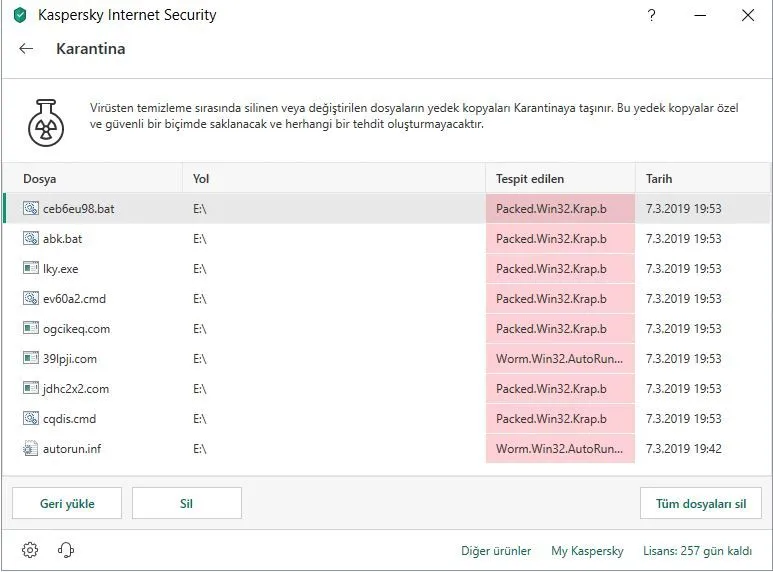The image size is (773, 572).
Task: Open help with the question mark icon
Action: click(x=651, y=15)
